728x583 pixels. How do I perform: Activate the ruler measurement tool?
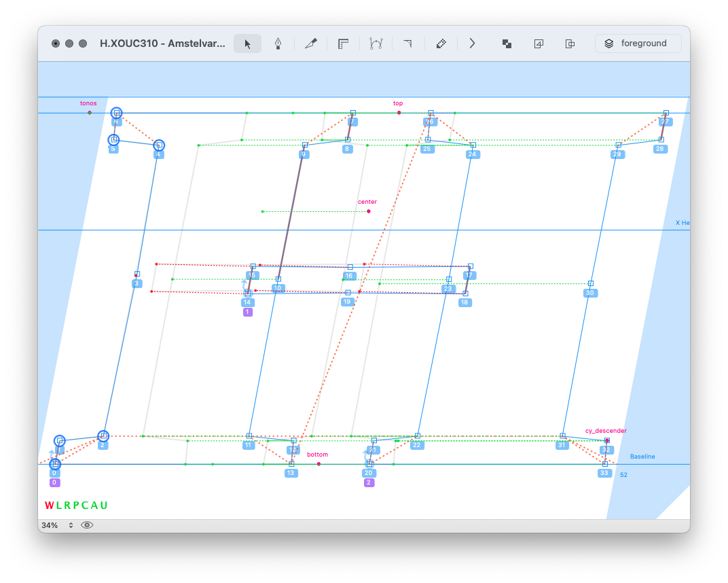[344, 43]
